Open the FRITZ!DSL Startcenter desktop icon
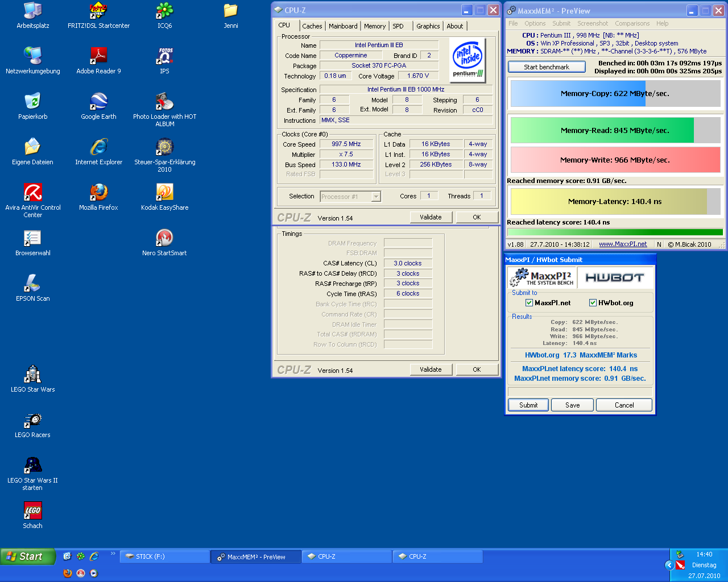Screen dimensions: 728x582 (x=98, y=15)
